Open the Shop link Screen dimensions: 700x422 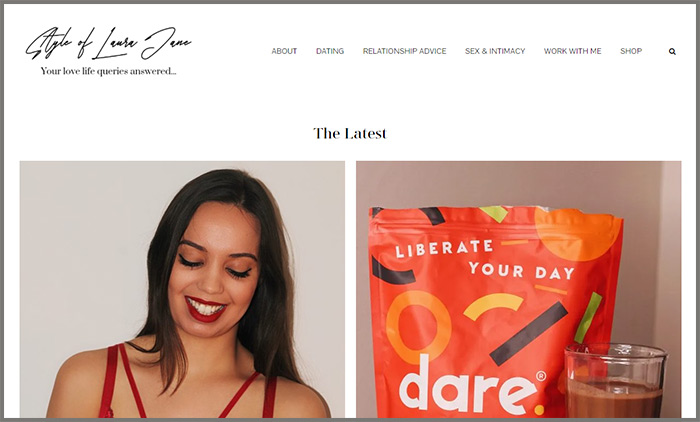click(x=631, y=51)
